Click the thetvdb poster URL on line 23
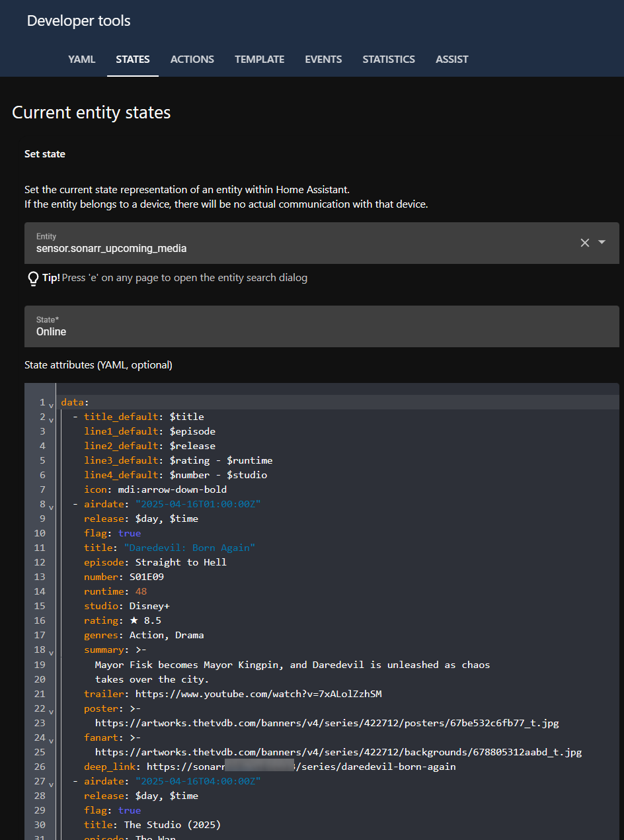Viewport: 624px width, 840px height. click(327, 723)
